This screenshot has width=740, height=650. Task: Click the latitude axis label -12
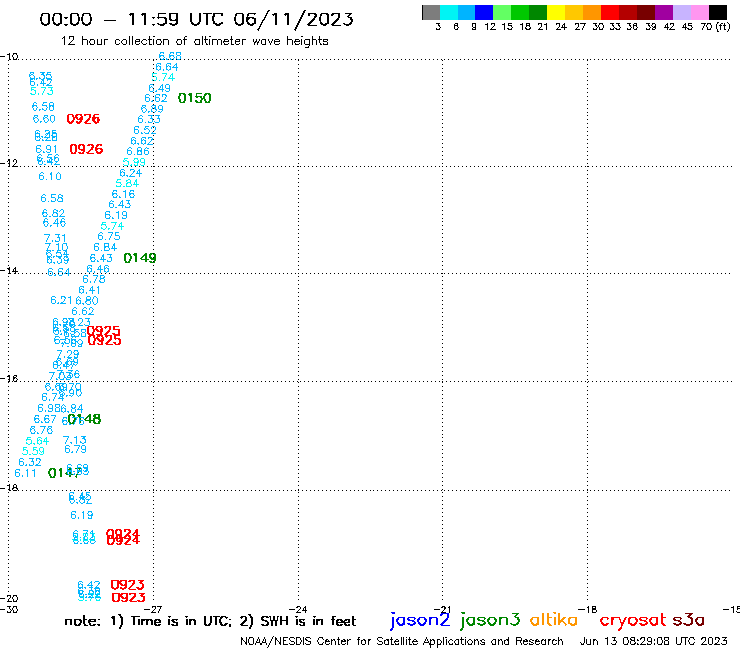pyautogui.click(x=9, y=163)
